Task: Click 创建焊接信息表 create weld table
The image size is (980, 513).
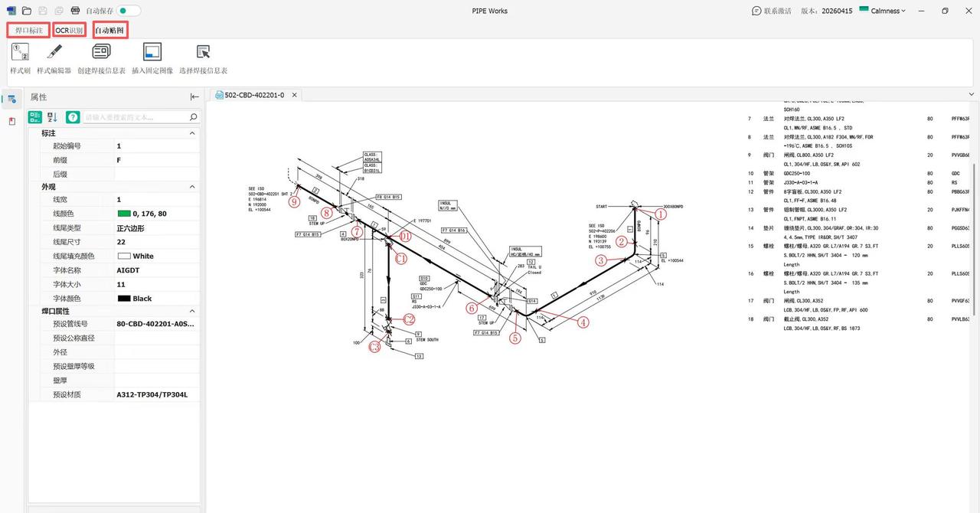Action: pos(101,59)
